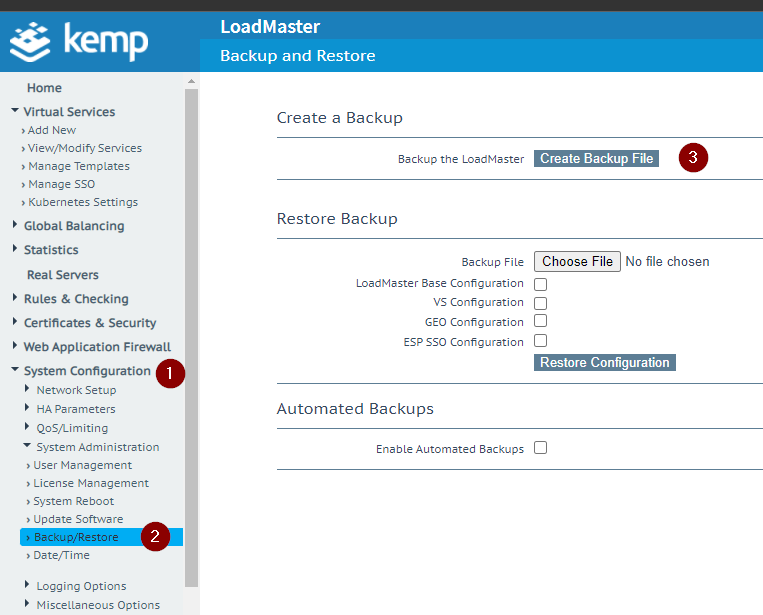The image size is (763, 615).
Task: Expand Miscellaneous Options arrow
Action: coord(27,603)
